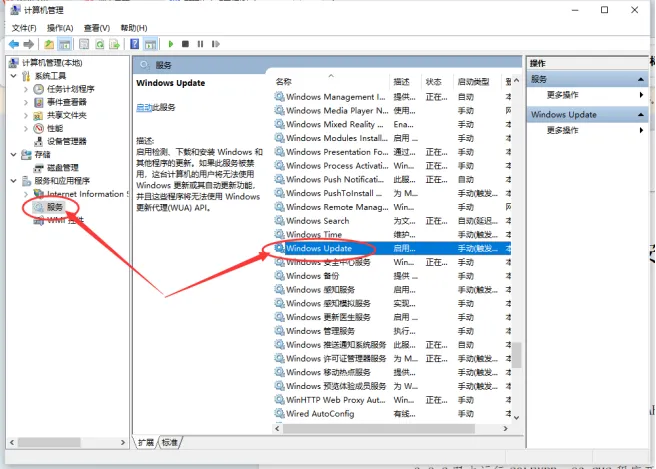Expand the 事件查看器 node arrow
The width and height of the screenshot is (656, 469).
[26, 102]
